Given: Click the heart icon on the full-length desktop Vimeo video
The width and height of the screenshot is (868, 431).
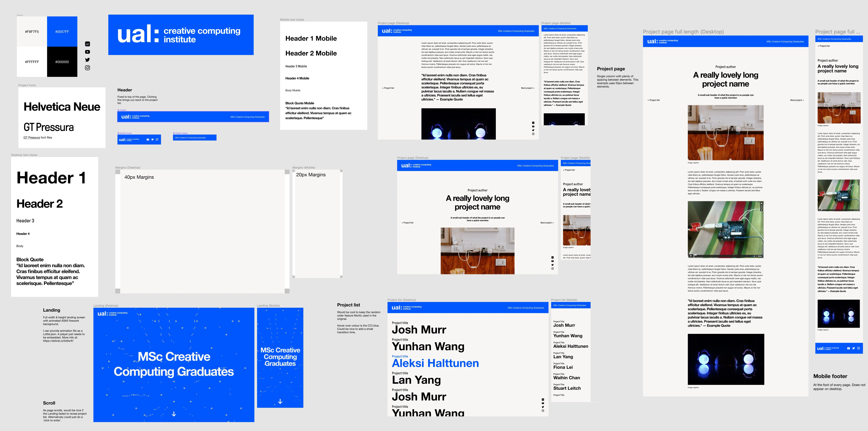Looking at the screenshot, I should point(762,203).
